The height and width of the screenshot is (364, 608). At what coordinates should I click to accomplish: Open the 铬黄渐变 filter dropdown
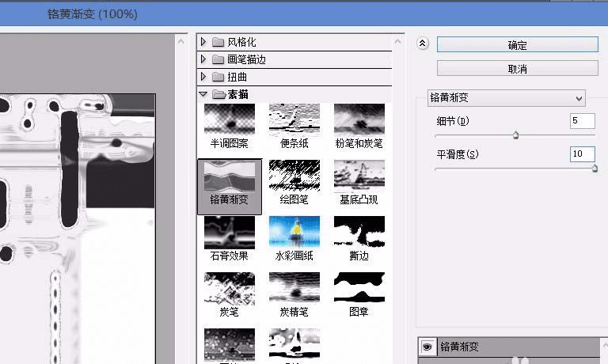pyautogui.click(x=507, y=97)
